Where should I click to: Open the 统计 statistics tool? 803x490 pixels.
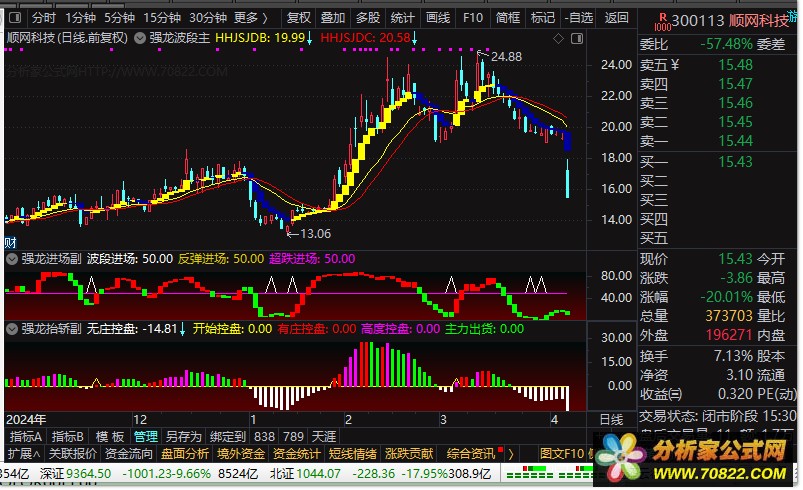(403, 18)
